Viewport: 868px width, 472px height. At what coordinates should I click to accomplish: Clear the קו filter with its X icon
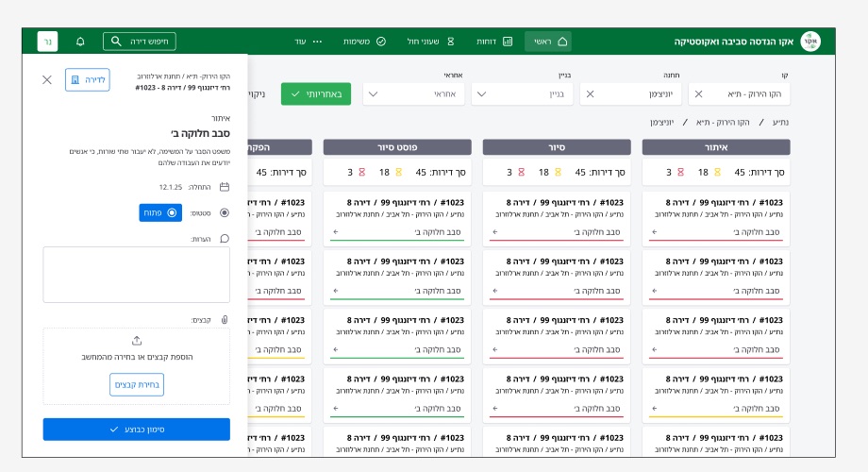click(x=698, y=94)
